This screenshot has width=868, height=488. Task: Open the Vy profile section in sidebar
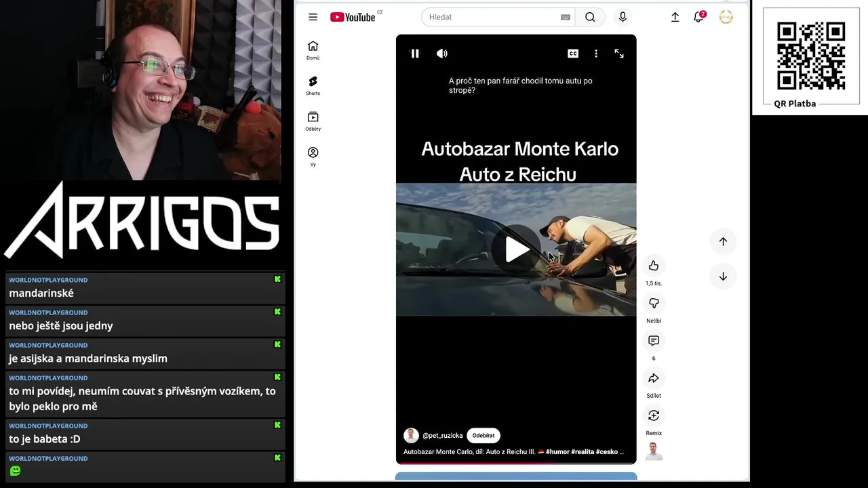point(313,157)
